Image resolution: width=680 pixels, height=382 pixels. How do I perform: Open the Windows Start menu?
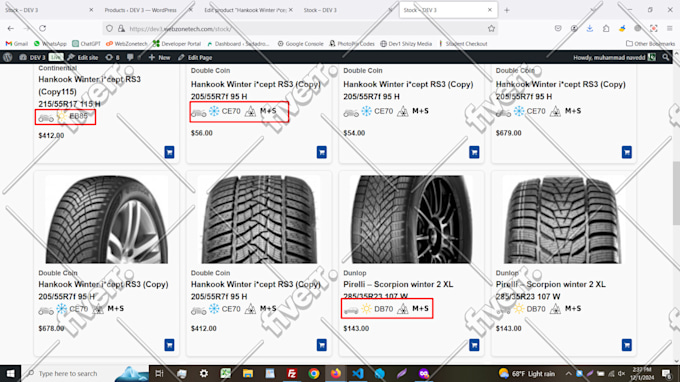click(x=10, y=373)
